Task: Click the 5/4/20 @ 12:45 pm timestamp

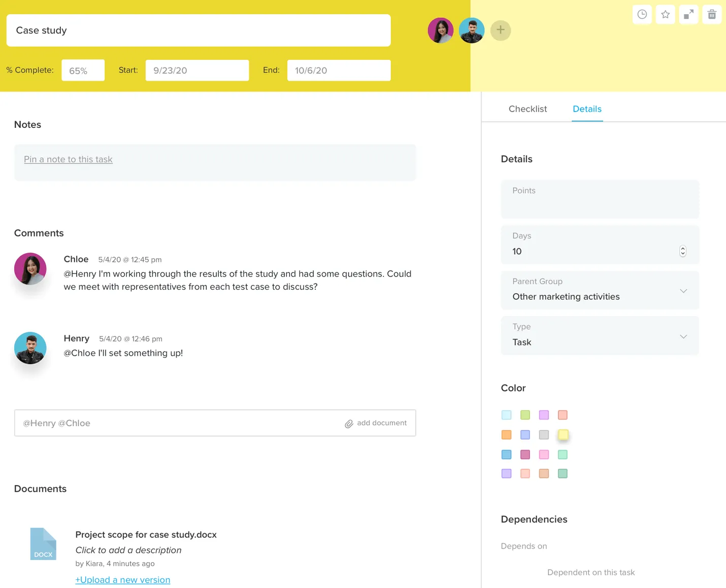Action: pyautogui.click(x=130, y=260)
